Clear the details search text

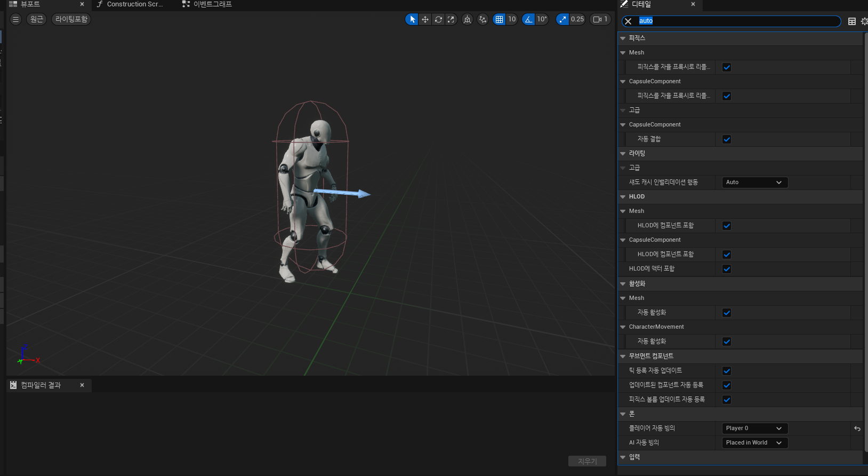click(628, 21)
